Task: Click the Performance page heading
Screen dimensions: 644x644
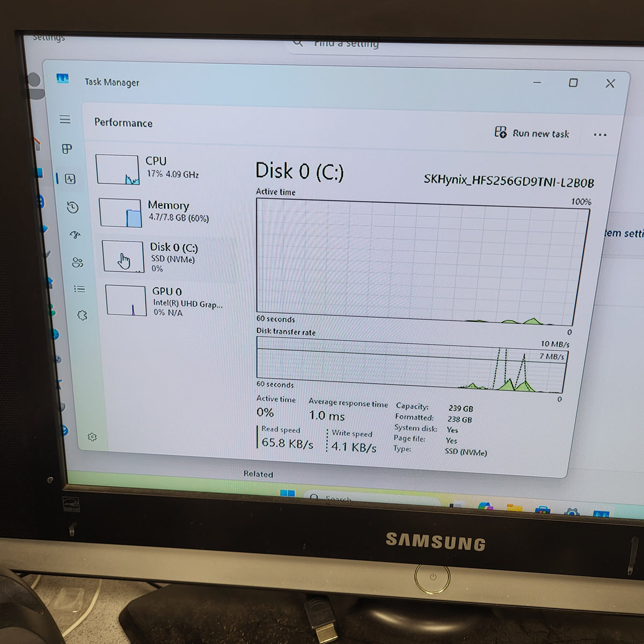Action: [123, 123]
